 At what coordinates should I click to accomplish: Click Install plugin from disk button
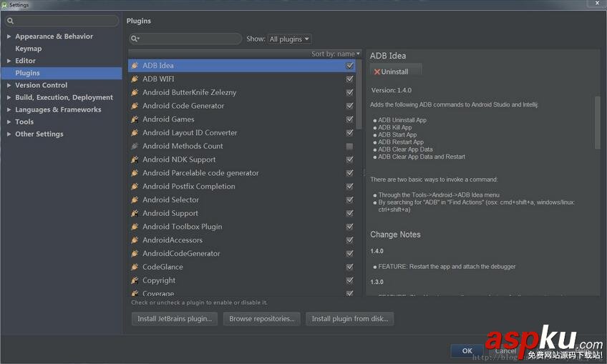click(349, 319)
